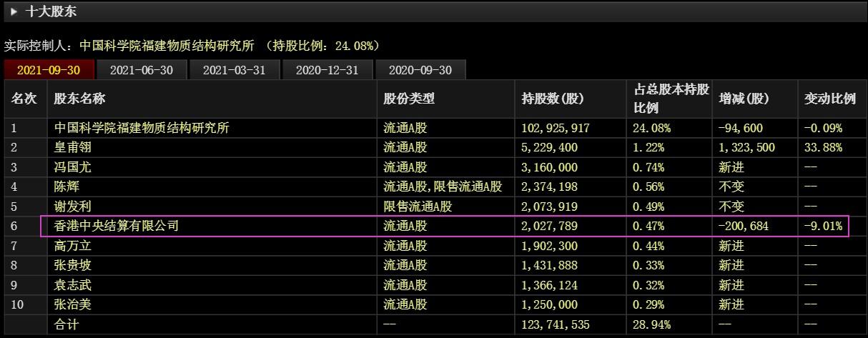This screenshot has height=338, width=868.
Task: Show the 2020-09-30 tab
Action: click(x=419, y=70)
